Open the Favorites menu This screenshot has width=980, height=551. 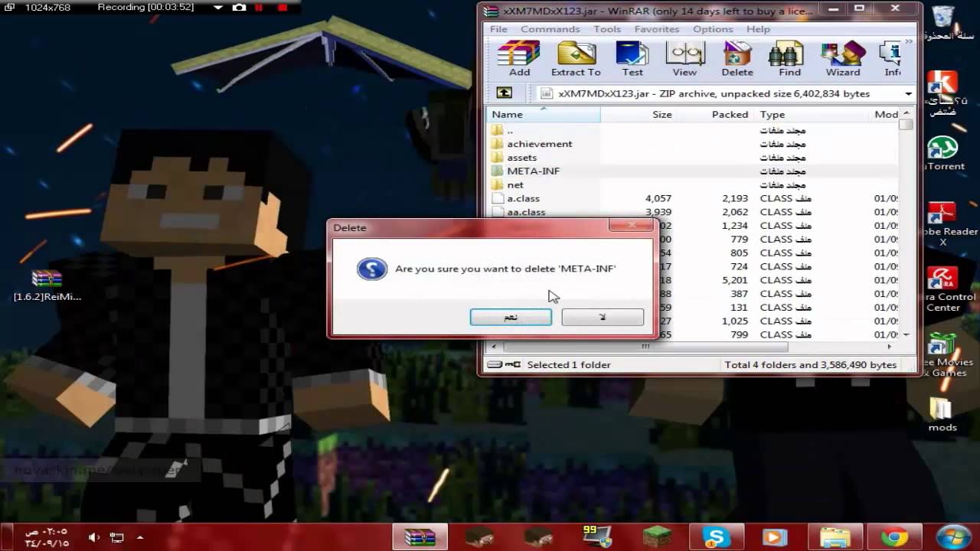click(x=657, y=29)
